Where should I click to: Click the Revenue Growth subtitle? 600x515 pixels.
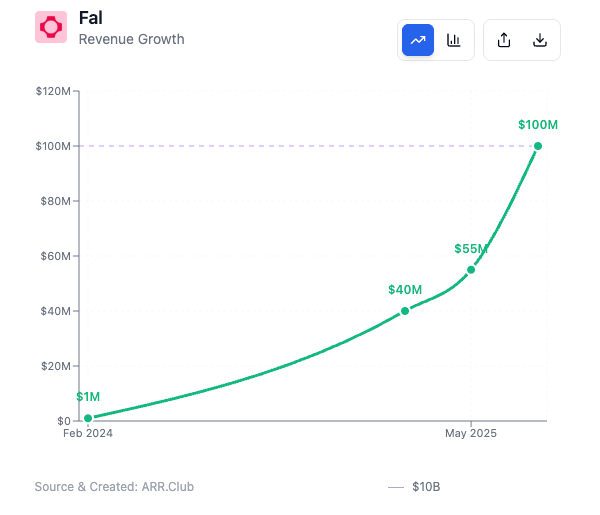coord(132,39)
